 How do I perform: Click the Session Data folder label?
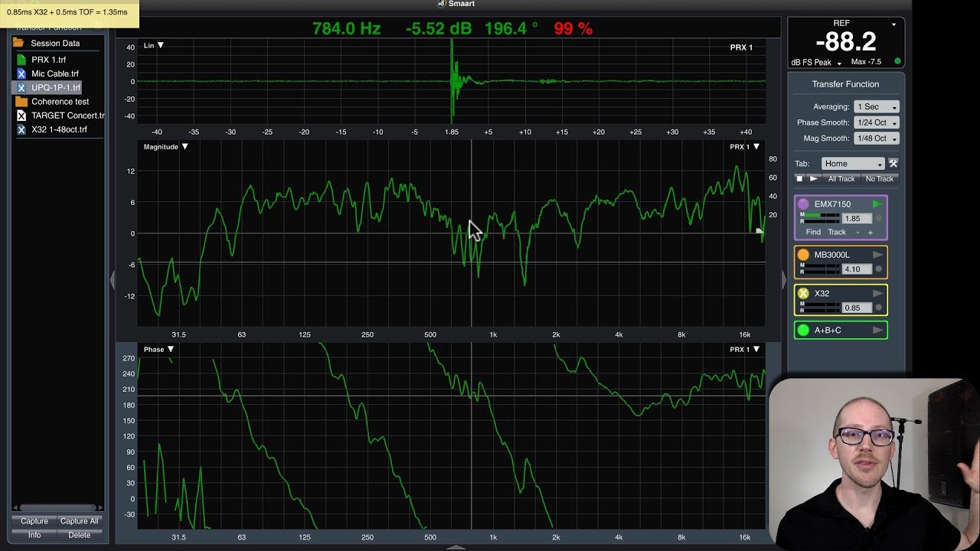click(x=55, y=44)
